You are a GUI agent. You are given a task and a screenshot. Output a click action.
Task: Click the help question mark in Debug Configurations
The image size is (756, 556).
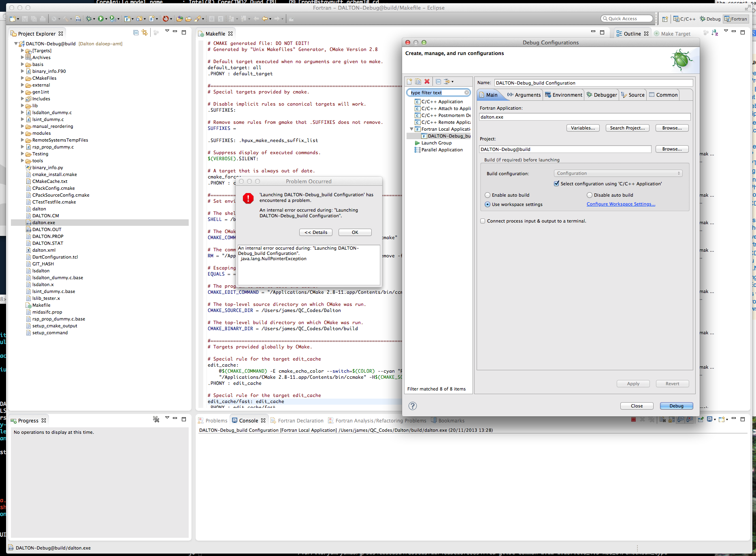tap(413, 406)
